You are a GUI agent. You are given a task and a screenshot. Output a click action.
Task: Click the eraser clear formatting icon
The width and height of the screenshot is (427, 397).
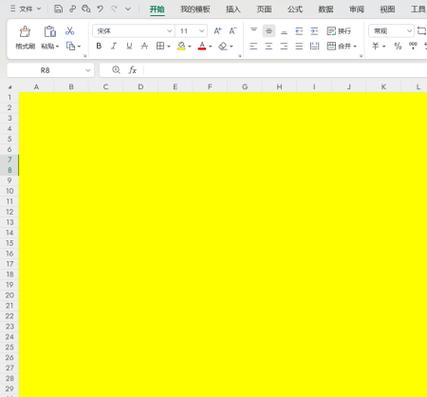coord(223,46)
